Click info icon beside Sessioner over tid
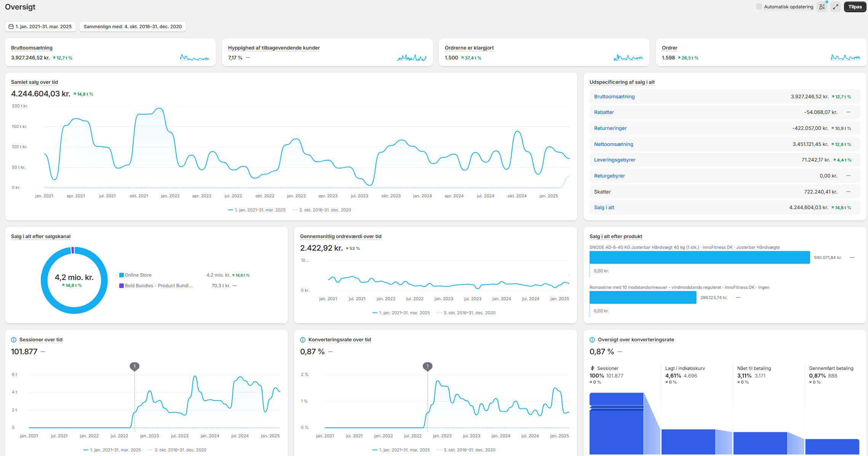Screen dimensions: 868x456 14,340
